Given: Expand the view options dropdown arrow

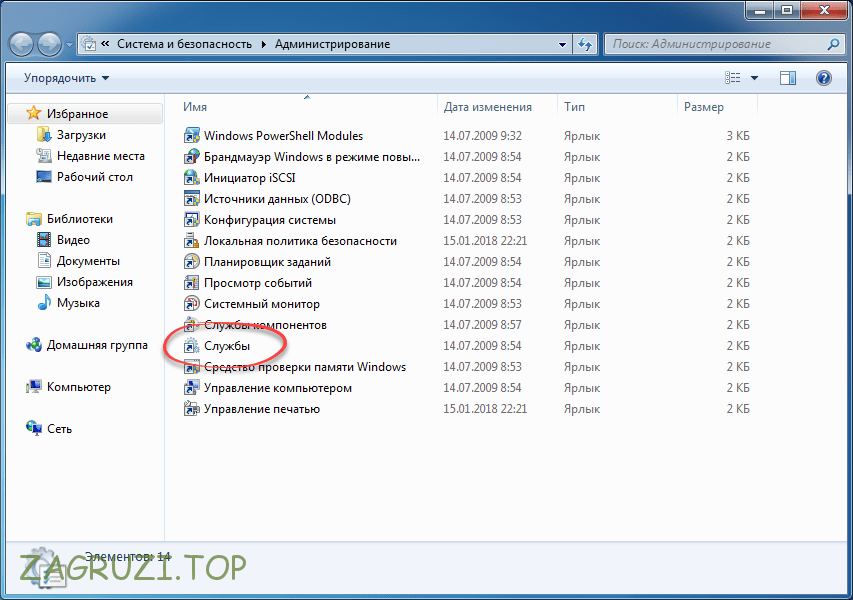Looking at the screenshot, I should point(754,78).
